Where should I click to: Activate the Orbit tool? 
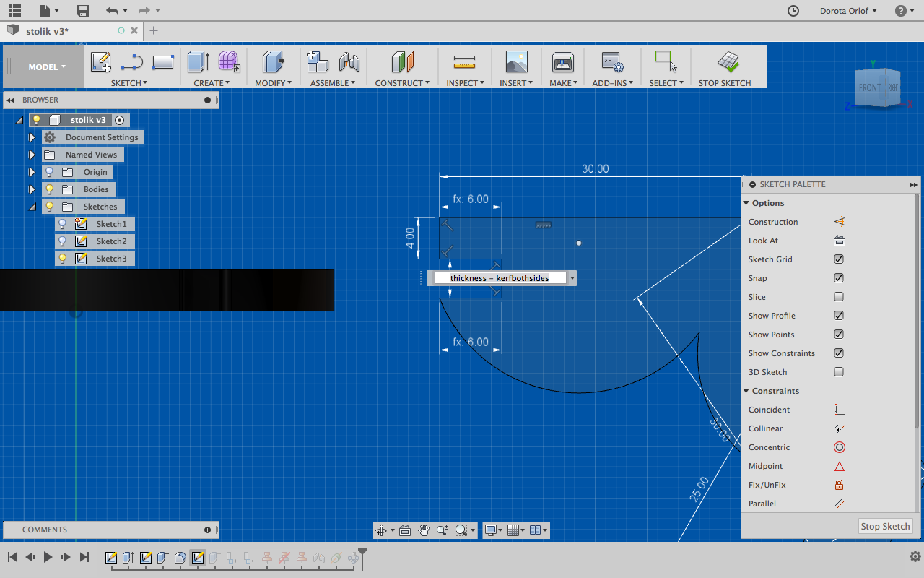tap(383, 530)
